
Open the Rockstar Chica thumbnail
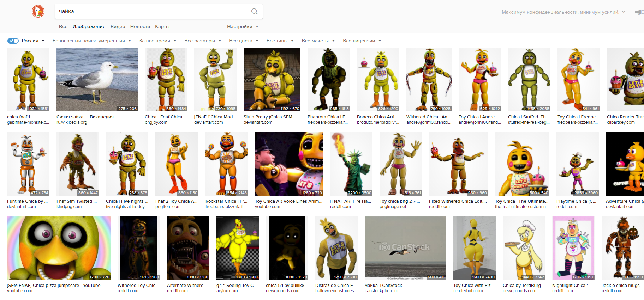coord(227,164)
